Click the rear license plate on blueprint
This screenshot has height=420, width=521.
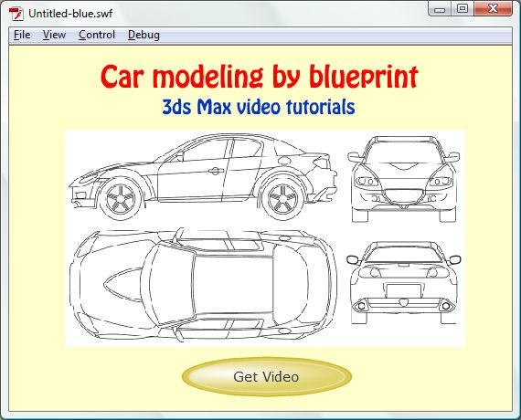(x=403, y=291)
